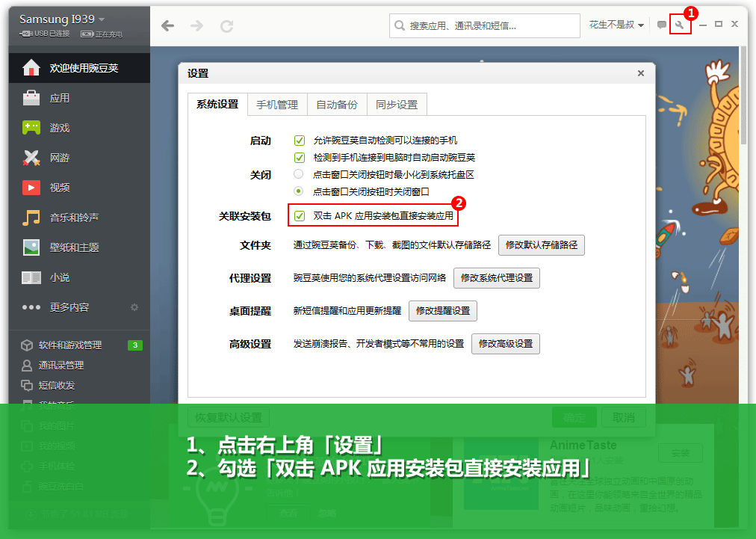Screen dimensions: 756x539
Task: Select 视频 in the sidebar
Action: [60, 188]
